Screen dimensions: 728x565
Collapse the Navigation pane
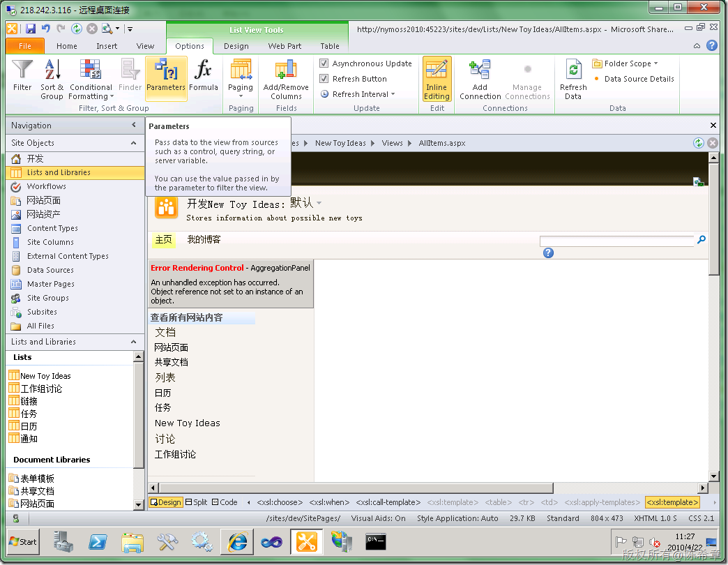click(x=134, y=125)
